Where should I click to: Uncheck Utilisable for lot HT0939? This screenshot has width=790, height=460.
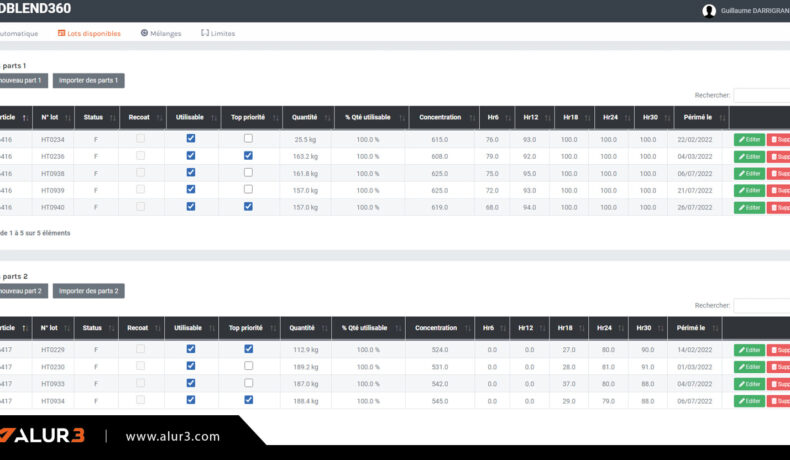pyautogui.click(x=191, y=189)
